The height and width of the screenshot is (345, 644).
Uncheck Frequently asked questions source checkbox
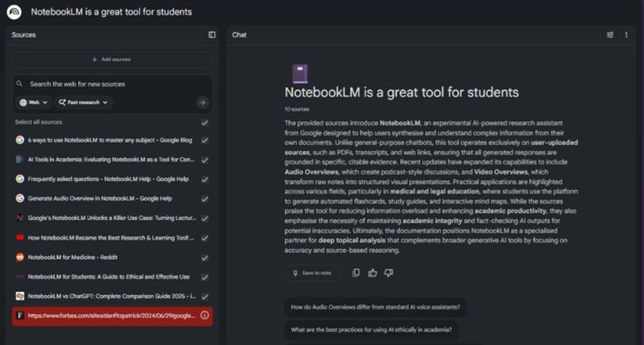pos(204,179)
